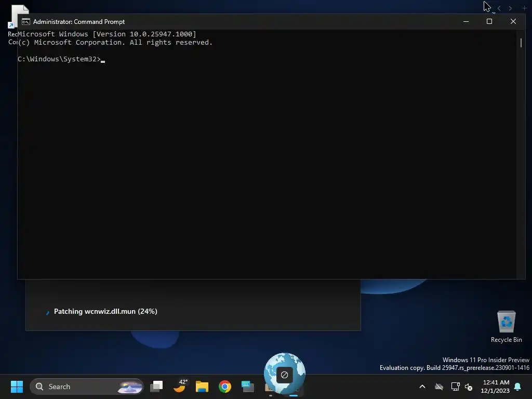Click the Command Prompt title bar icon

[26, 22]
